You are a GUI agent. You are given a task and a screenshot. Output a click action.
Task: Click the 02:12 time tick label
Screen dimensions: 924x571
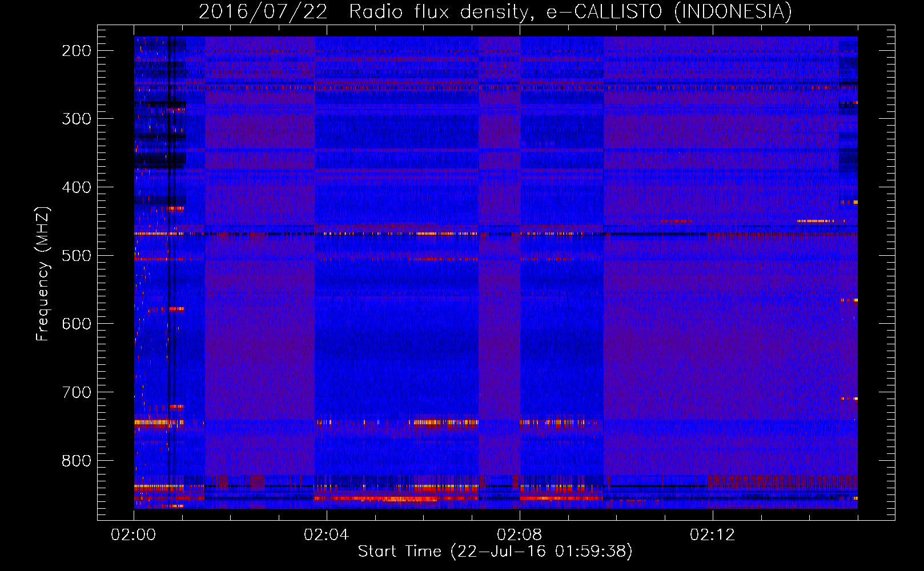713,535
